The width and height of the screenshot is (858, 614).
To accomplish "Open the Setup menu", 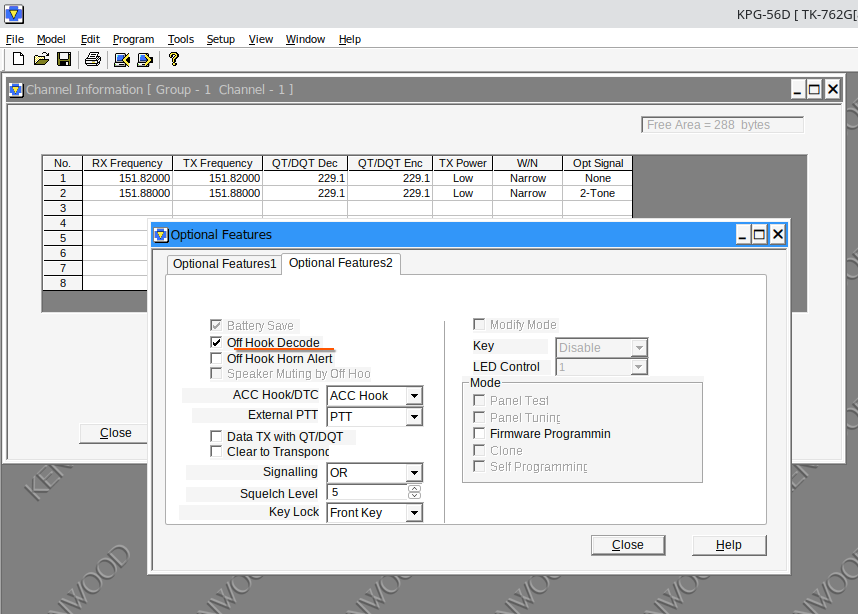I will (221, 39).
